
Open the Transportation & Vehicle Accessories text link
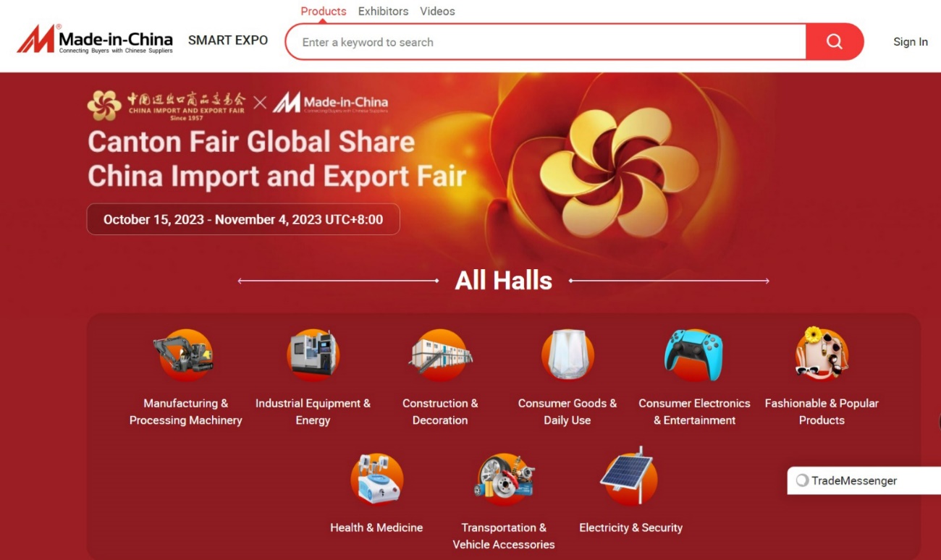pyautogui.click(x=504, y=536)
